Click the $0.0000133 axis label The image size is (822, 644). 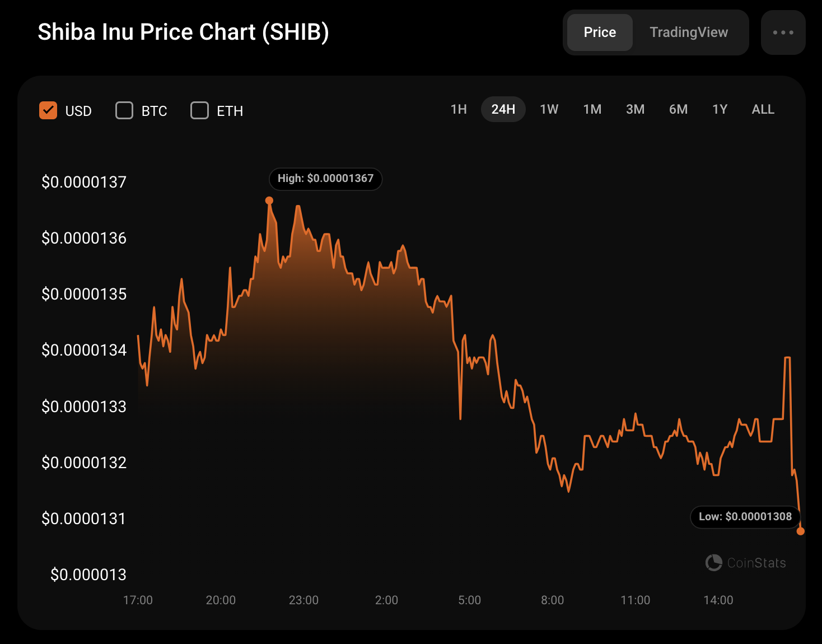point(84,407)
